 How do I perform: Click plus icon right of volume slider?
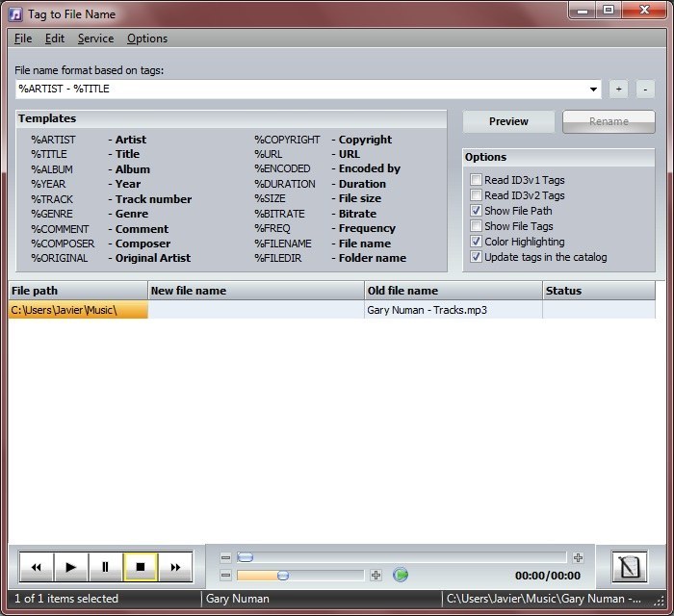[x=376, y=575]
